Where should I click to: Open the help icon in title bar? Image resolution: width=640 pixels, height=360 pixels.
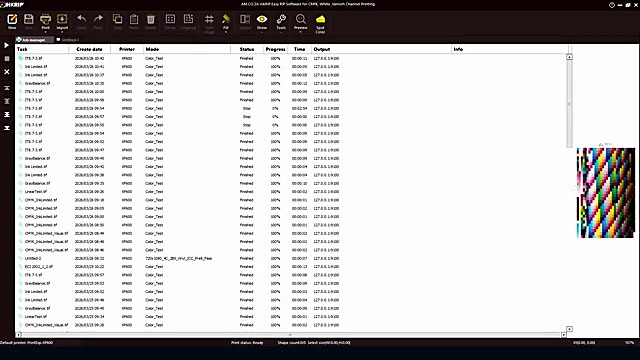[611, 5]
